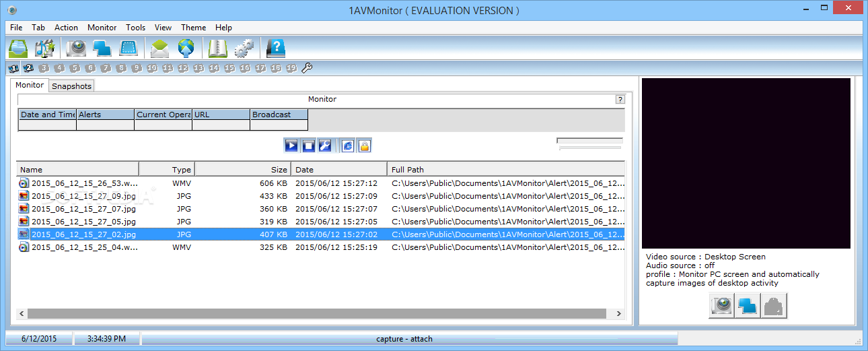The image size is (868, 351).
Task: Open monitor settings with blue wrench button
Action: coord(325,146)
